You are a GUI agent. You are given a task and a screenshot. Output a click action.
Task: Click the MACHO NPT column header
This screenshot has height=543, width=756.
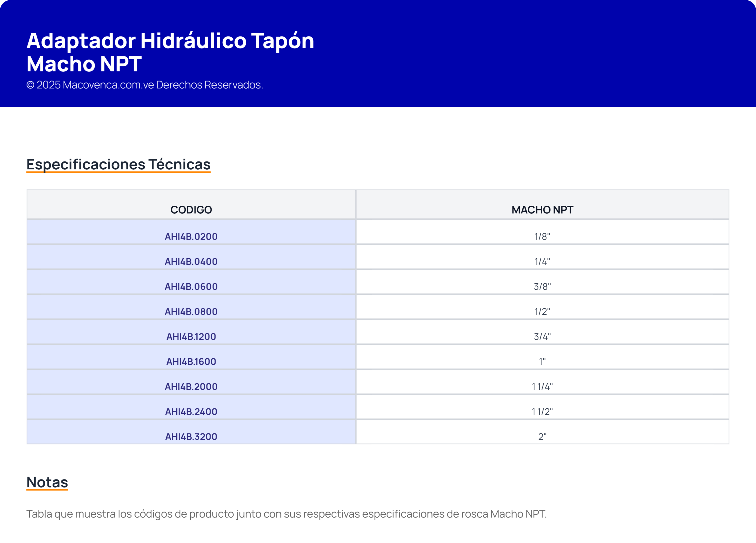pyautogui.click(x=542, y=210)
